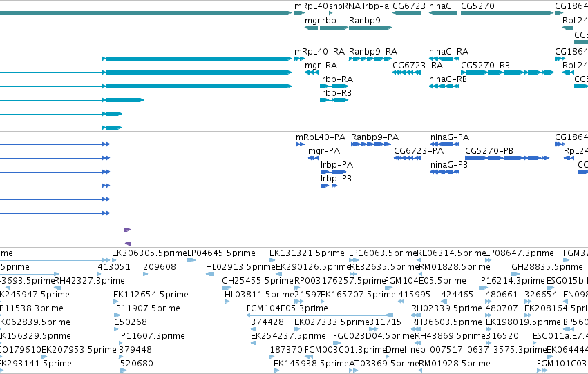Screen dimensions: 588x374
Task: Select EST label RH36603.5prime
Action: pos(446,322)
